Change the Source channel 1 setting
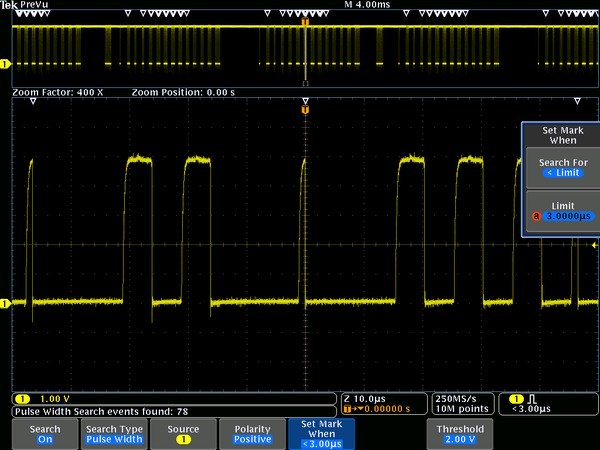600x450 pixels. pyautogui.click(x=183, y=434)
